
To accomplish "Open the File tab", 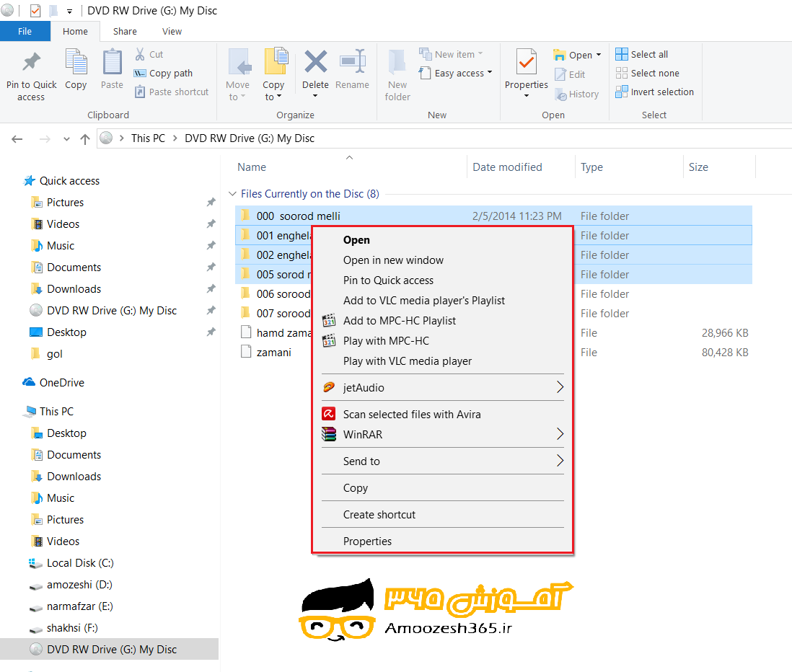I will click(25, 31).
